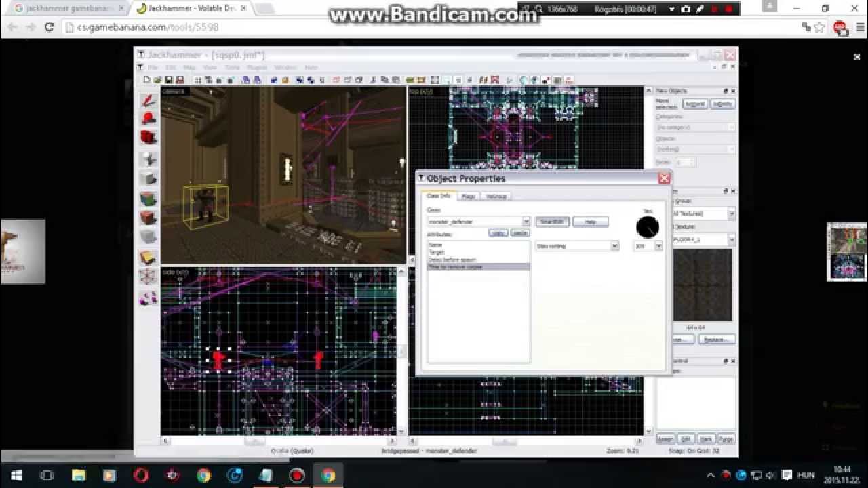Open the Objects dropdown in New Objects
The width and height of the screenshot is (868, 488).
(696, 148)
